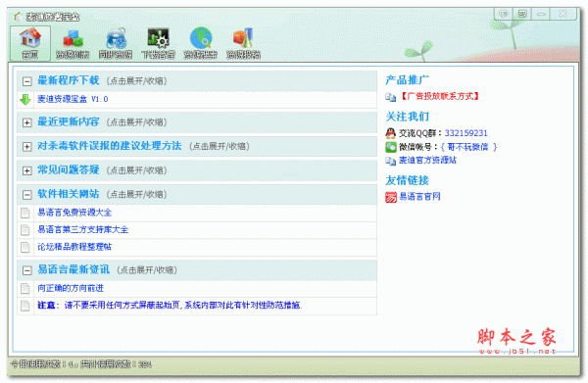Open the colored cubes resource list icon
This screenshot has height=383, width=588.
point(73,39)
